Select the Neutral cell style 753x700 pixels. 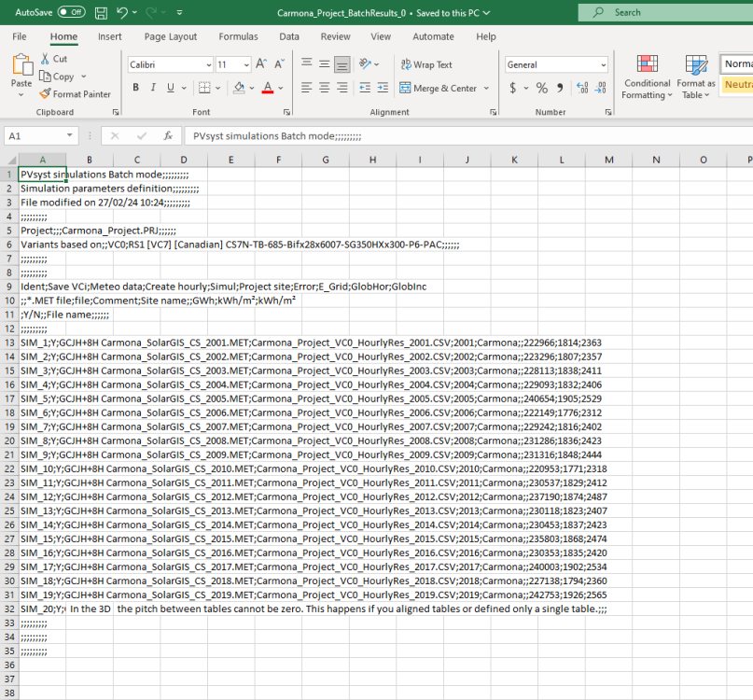[737, 85]
